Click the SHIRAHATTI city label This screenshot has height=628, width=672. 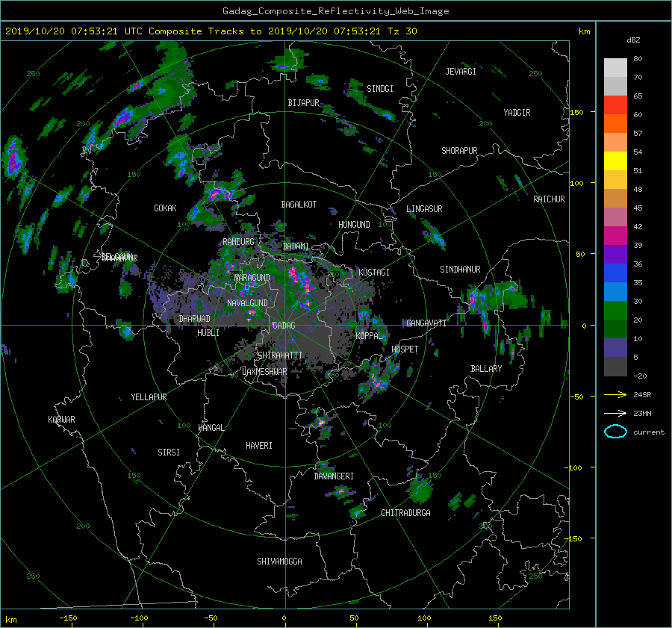pos(280,355)
